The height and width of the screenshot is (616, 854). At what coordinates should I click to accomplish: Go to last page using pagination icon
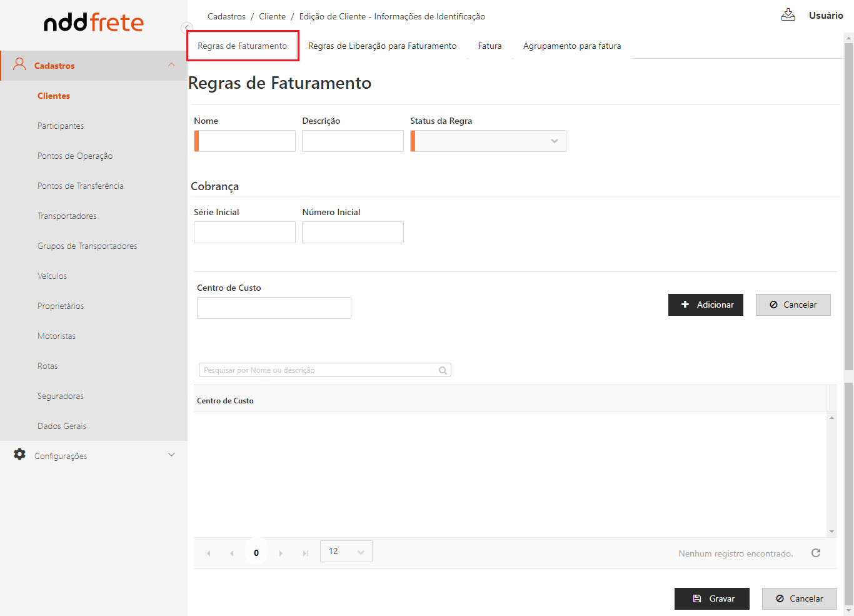305,553
